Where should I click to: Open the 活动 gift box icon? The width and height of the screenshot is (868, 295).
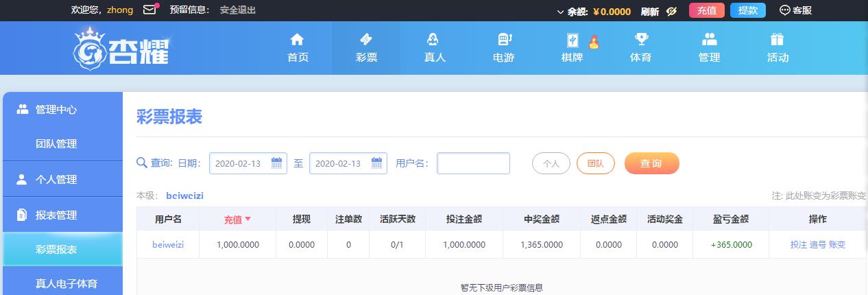[777, 39]
